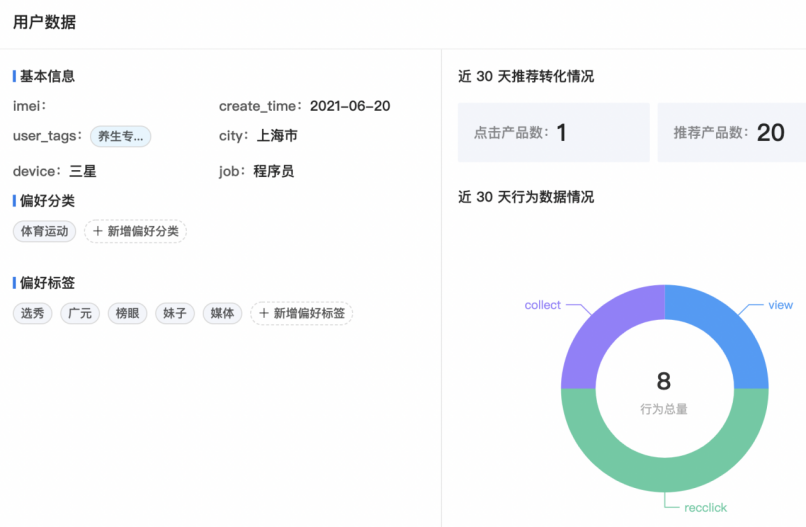Click the 新增偏好标签 add button
Viewport: 806px width, 527px height.
click(301, 313)
